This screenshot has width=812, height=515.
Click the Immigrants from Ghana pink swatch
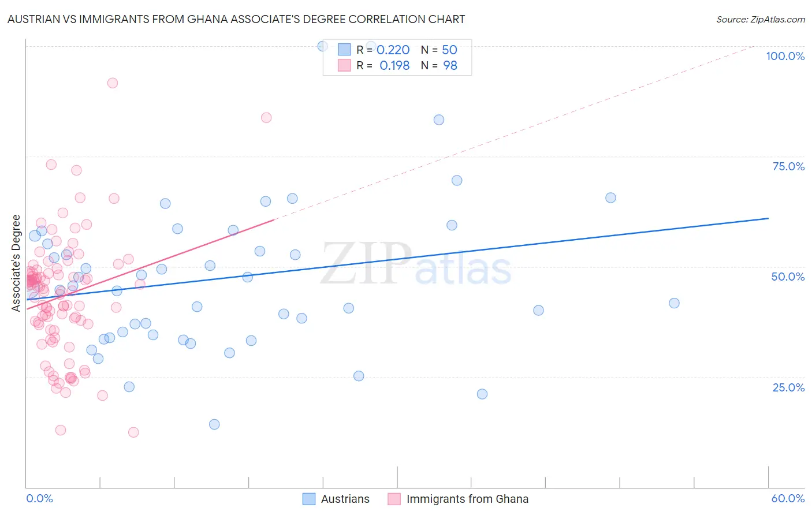[394, 499]
